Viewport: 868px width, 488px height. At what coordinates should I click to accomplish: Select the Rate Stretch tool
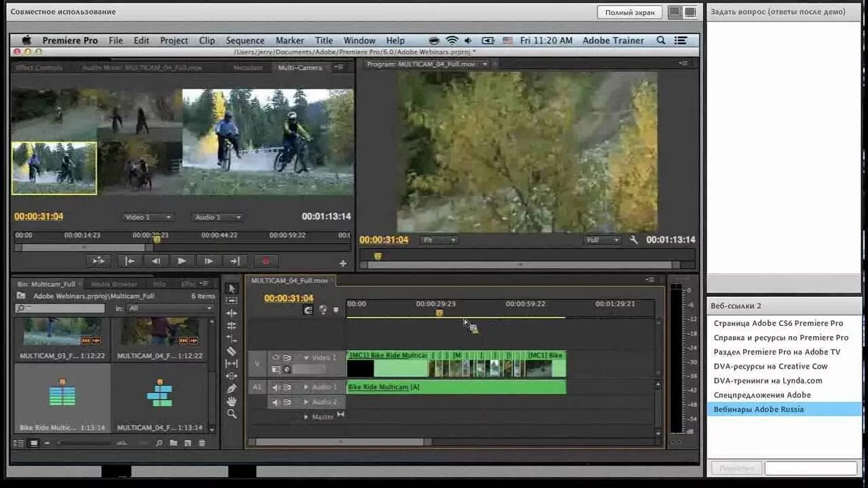[x=232, y=338]
